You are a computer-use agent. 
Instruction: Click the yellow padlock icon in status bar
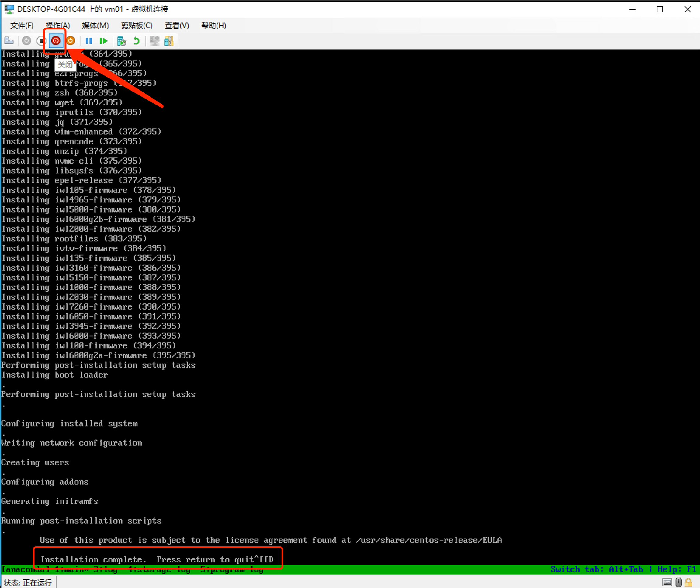point(689,582)
